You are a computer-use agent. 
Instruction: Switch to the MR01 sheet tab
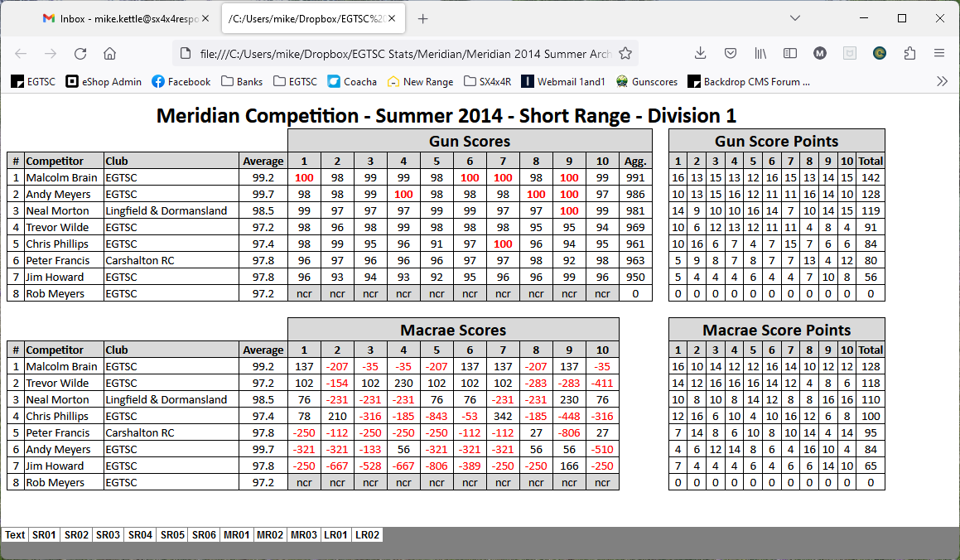click(x=236, y=535)
